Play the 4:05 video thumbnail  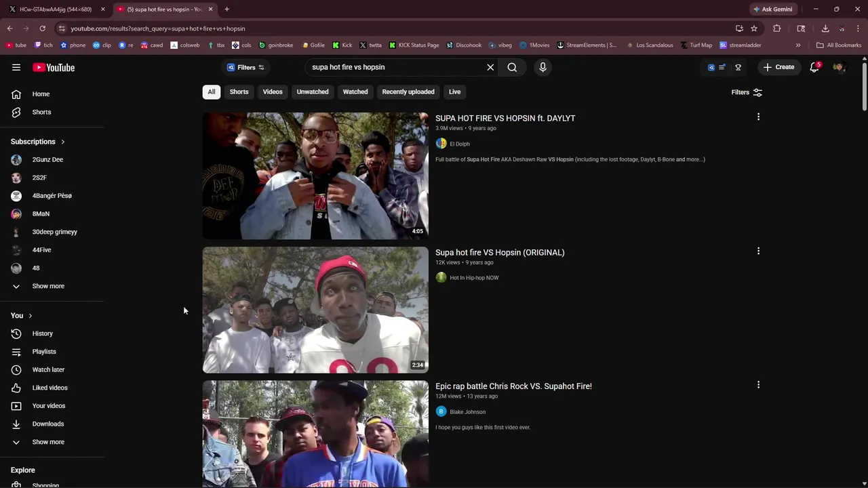(x=315, y=176)
